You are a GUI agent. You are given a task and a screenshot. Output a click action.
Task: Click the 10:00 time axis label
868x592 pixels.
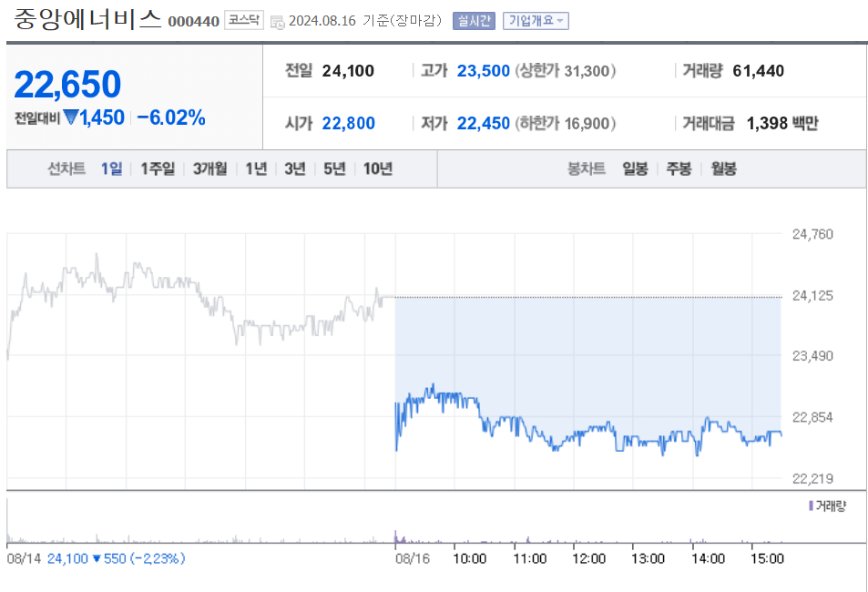469,558
